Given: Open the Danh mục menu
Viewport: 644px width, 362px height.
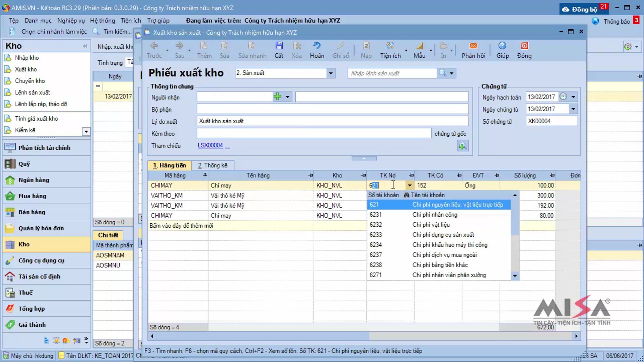Looking at the screenshot, I should (x=38, y=21).
